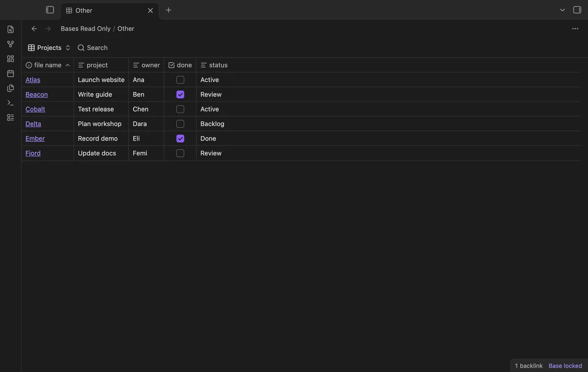Select the owner cell Femi
This screenshot has height=372, width=588.
click(147, 153)
